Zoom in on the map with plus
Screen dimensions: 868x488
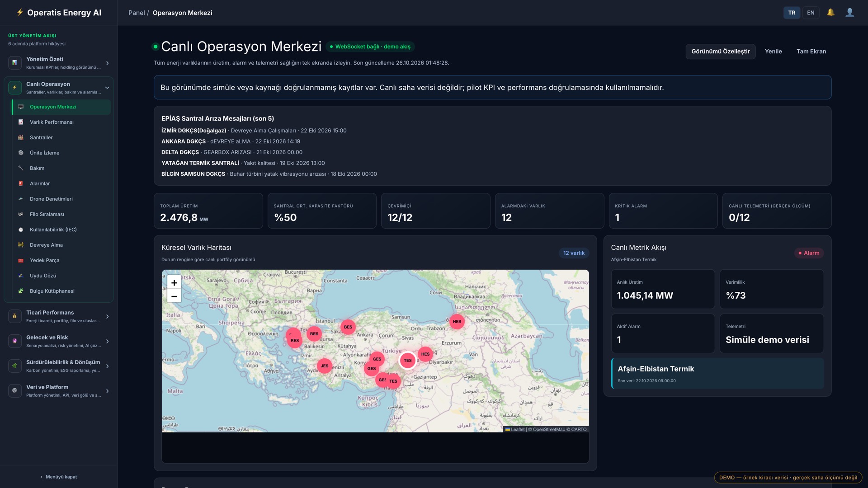click(174, 283)
